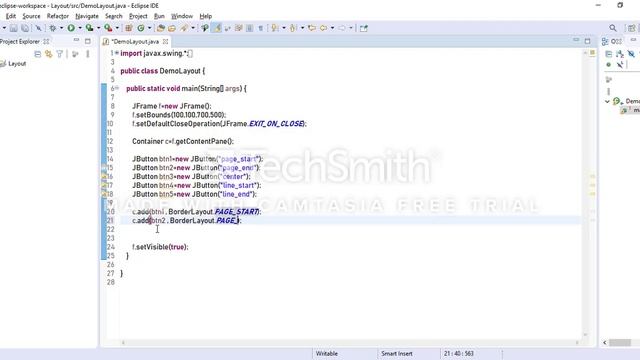Navigate back with the yellow arrow icon
Image resolution: width=640 pixels, height=360 pixels.
pyautogui.click(x=324, y=28)
